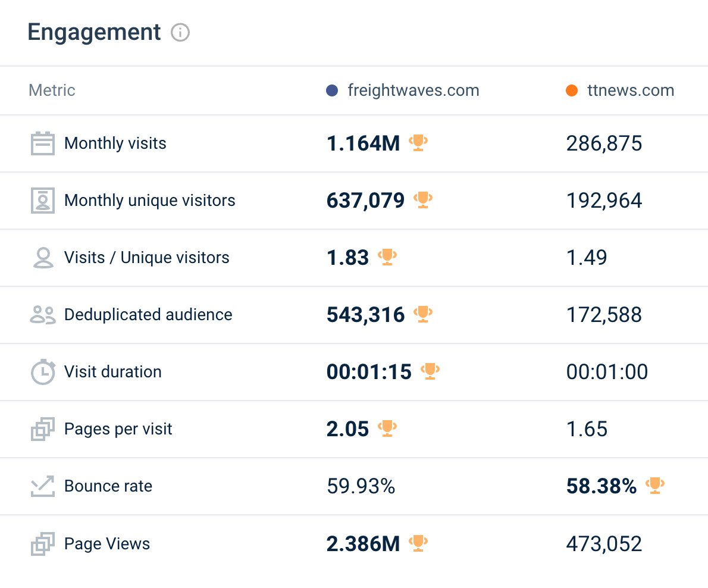Click the stacked pages icon for Page Views
Viewport: 708px width, 588px height.
coord(43,544)
